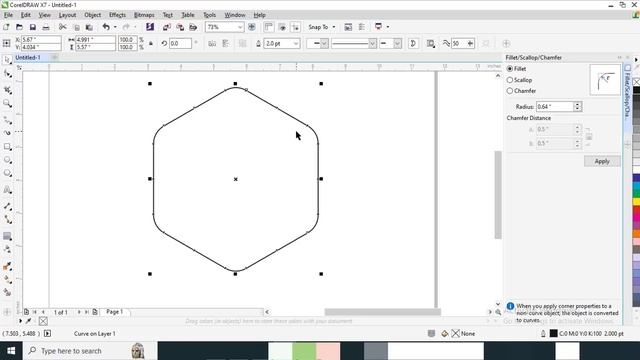Image resolution: width=640 pixels, height=360 pixels.
Task: Select the Zoom tool in toolbox
Action: (x=7, y=103)
